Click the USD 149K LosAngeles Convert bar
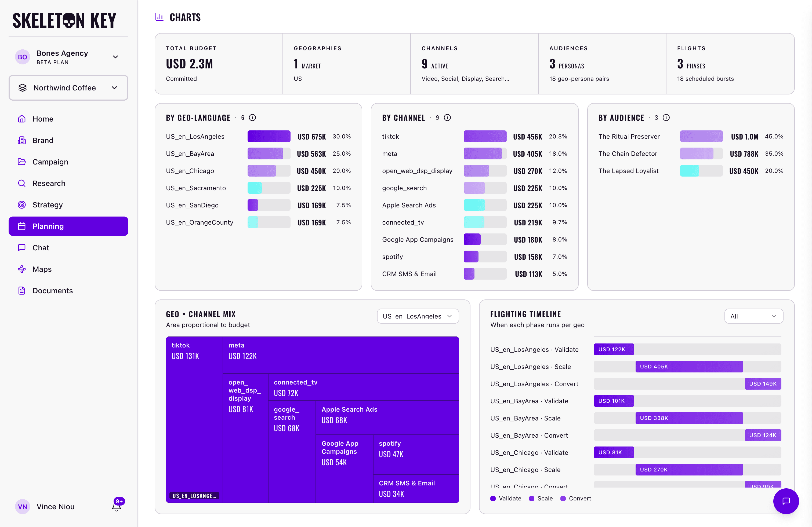This screenshot has width=812, height=527. click(x=763, y=384)
